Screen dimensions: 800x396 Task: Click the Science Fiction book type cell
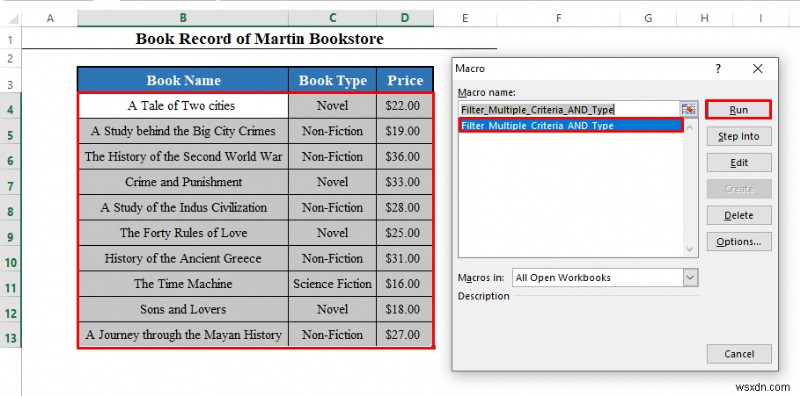click(333, 284)
